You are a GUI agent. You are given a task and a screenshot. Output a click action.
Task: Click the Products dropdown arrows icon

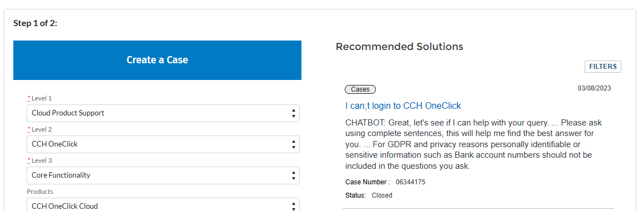tap(293, 206)
